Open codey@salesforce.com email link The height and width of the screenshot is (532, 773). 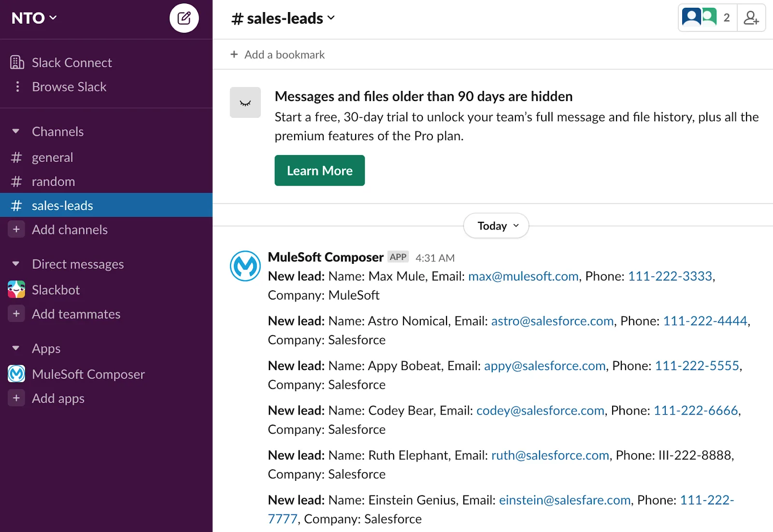coord(540,410)
